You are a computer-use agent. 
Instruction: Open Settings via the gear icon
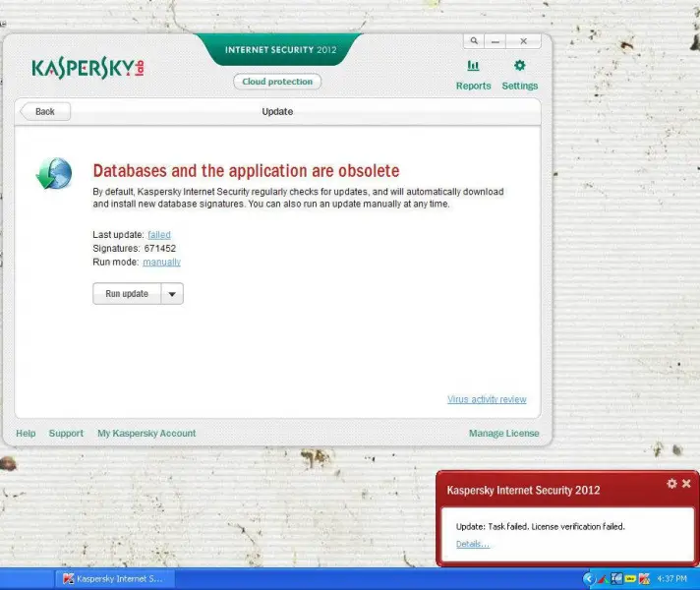click(520, 66)
